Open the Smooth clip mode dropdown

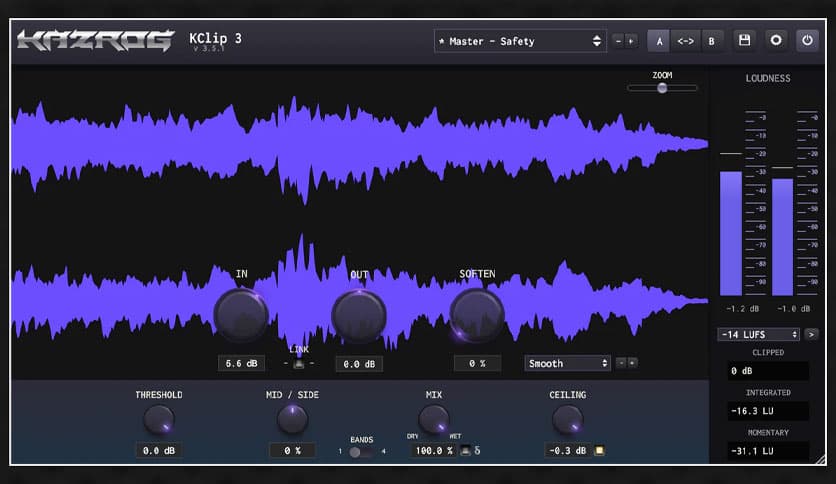[567, 364]
